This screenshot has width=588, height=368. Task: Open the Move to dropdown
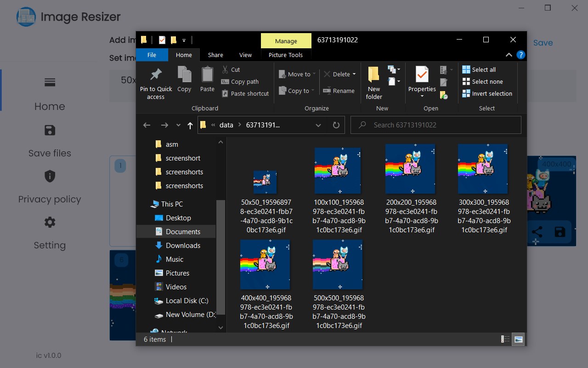coord(297,74)
